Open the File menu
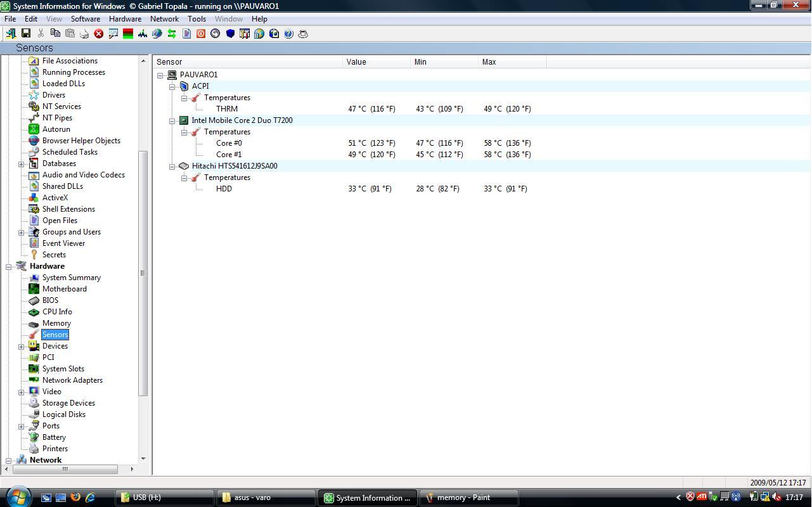Viewport: 812px width, 507px height. (10, 19)
